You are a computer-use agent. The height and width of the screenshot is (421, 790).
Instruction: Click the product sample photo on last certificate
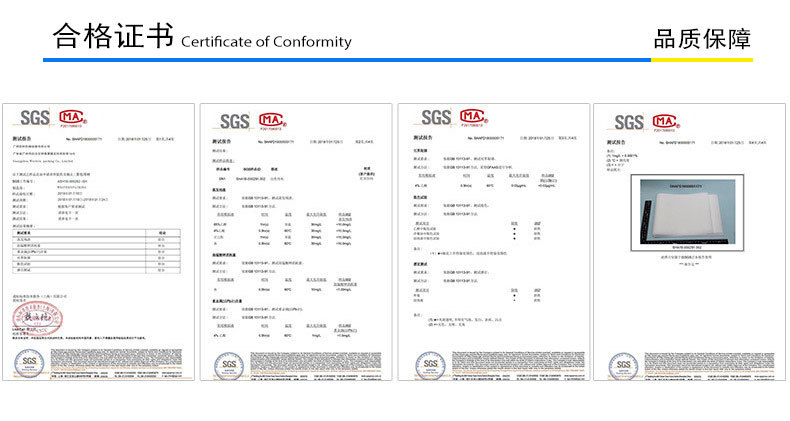click(687, 212)
